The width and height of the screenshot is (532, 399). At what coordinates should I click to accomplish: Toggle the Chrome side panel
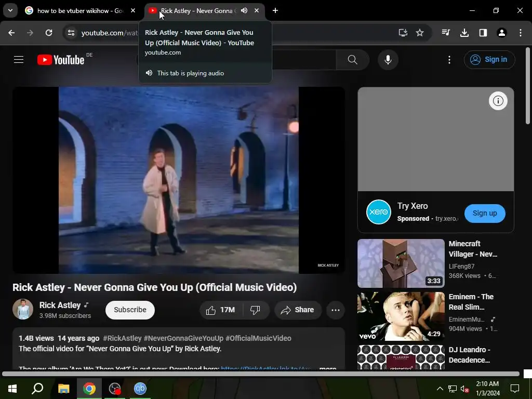[x=483, y=33]
